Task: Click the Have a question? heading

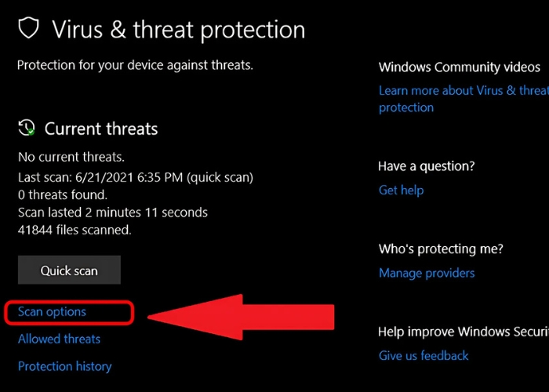Action: pos(426,166)
